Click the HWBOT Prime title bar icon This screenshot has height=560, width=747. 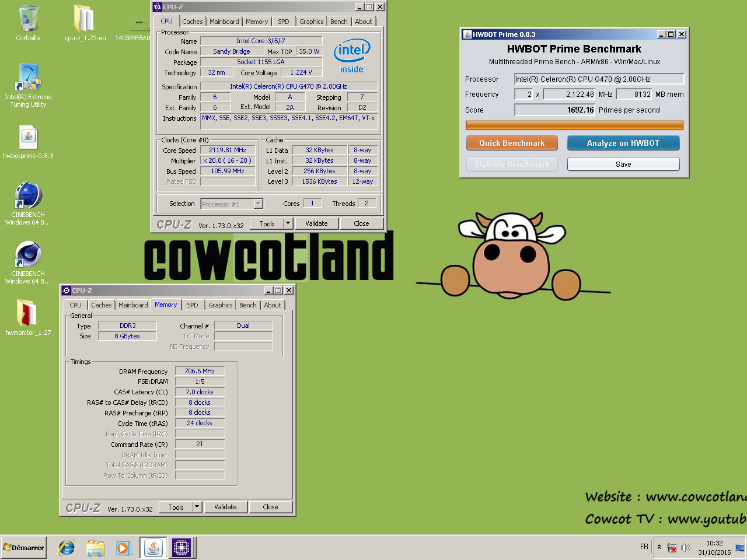467,34
